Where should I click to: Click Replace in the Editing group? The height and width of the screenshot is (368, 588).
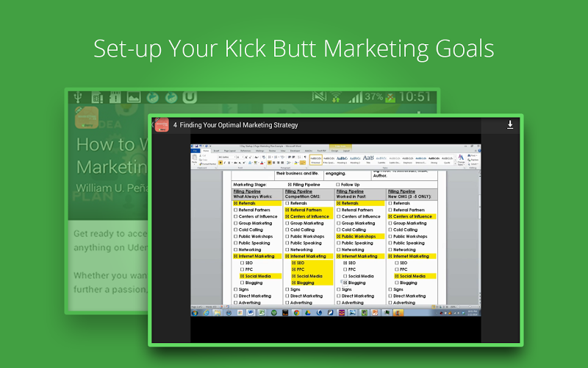[x=473, y=160]
